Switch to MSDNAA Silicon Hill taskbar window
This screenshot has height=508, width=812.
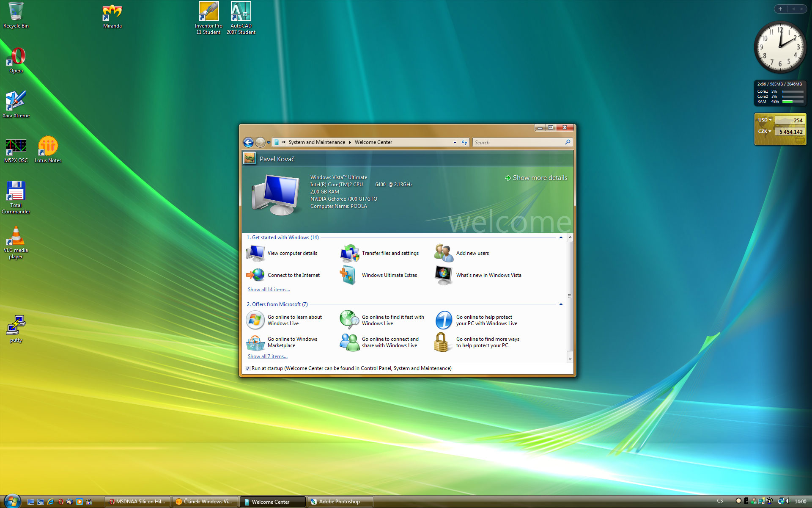pos(137,502)
